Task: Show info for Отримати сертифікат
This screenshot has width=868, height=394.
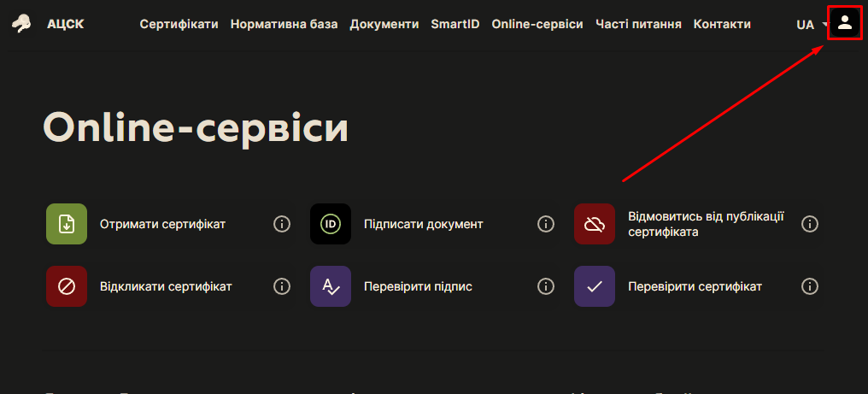Action: pos(282,224)
